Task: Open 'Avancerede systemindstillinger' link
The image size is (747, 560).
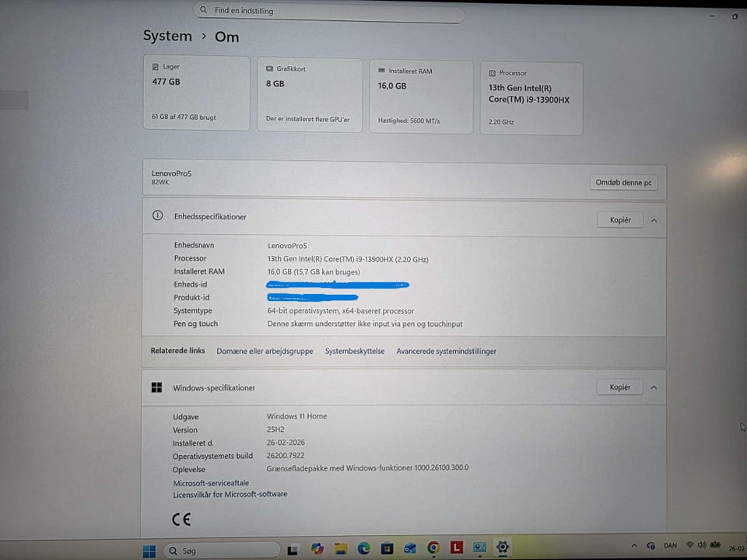Action: pos(446,351)
